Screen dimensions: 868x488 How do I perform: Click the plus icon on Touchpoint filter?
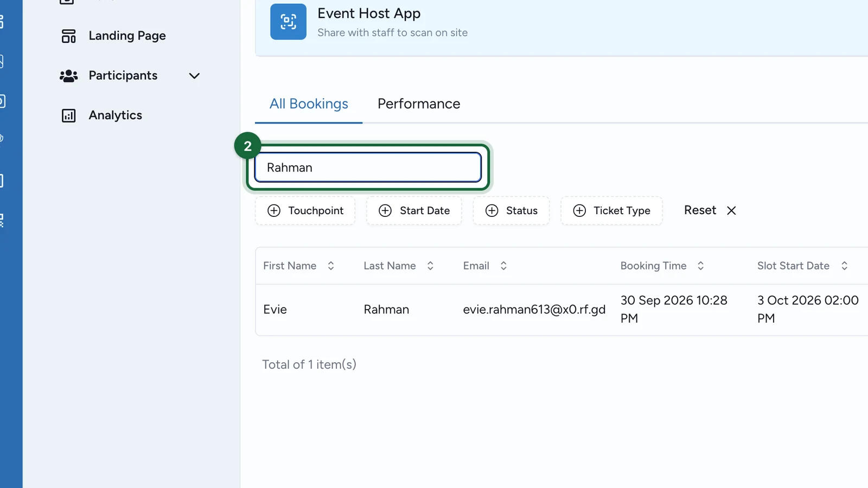pyautogui.click(x=274, y=210)
